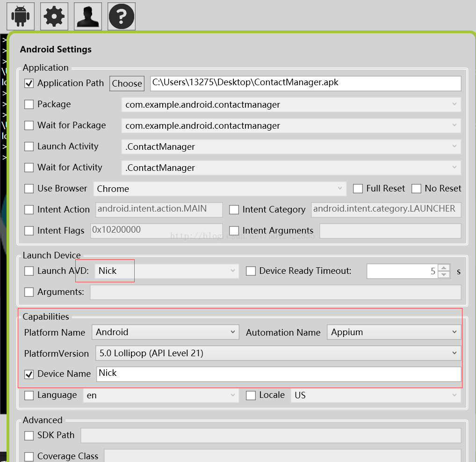Tick the Wait for Activity checkbox

click(x=29, y=168)
